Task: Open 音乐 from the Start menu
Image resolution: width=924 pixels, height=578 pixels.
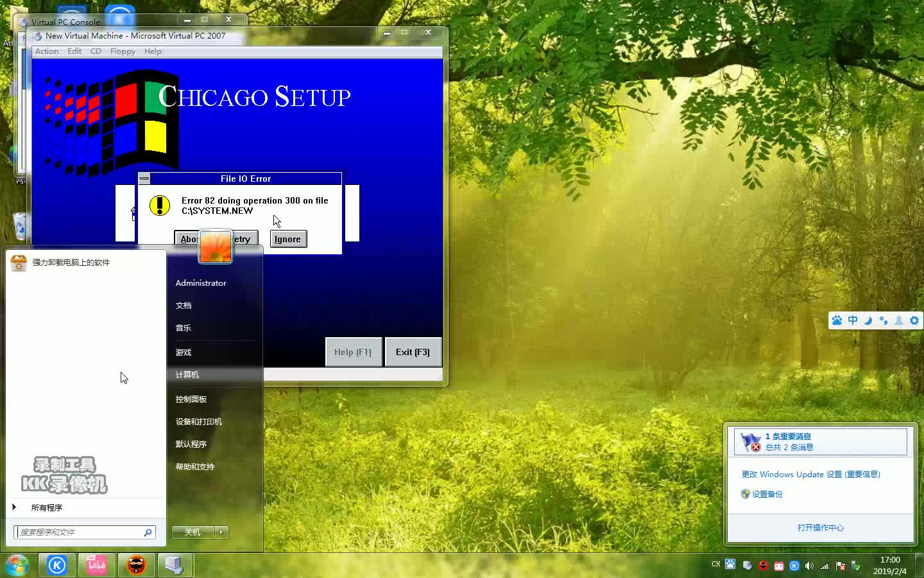Action: click(184, 328)
